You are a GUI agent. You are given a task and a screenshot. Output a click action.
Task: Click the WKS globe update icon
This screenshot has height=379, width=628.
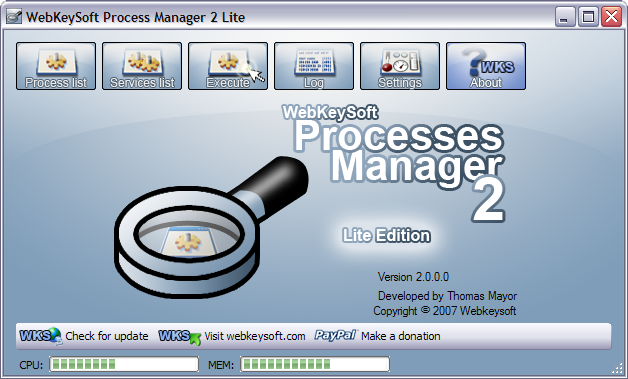[40, 336]
